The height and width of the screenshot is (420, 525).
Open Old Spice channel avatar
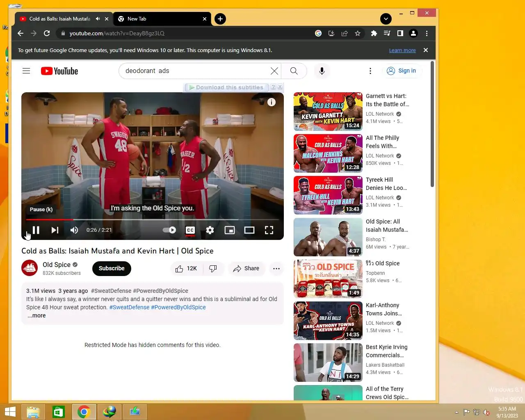30,268
